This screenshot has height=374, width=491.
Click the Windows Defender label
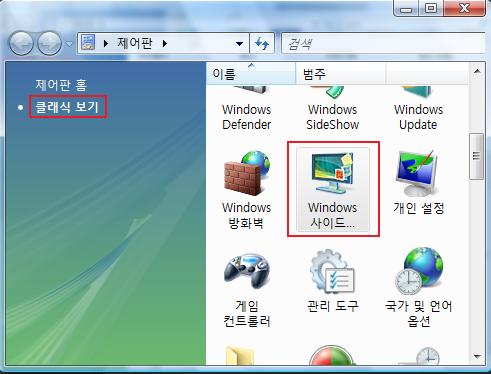(247, 117)
